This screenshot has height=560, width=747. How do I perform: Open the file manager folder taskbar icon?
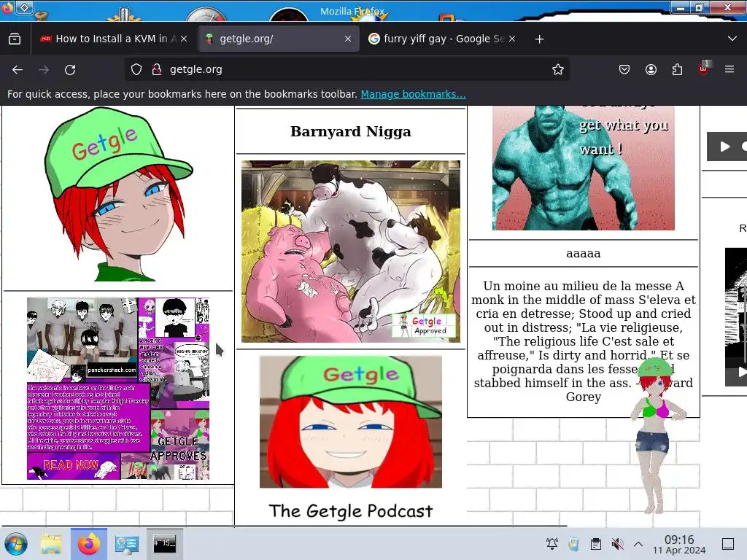51,544
